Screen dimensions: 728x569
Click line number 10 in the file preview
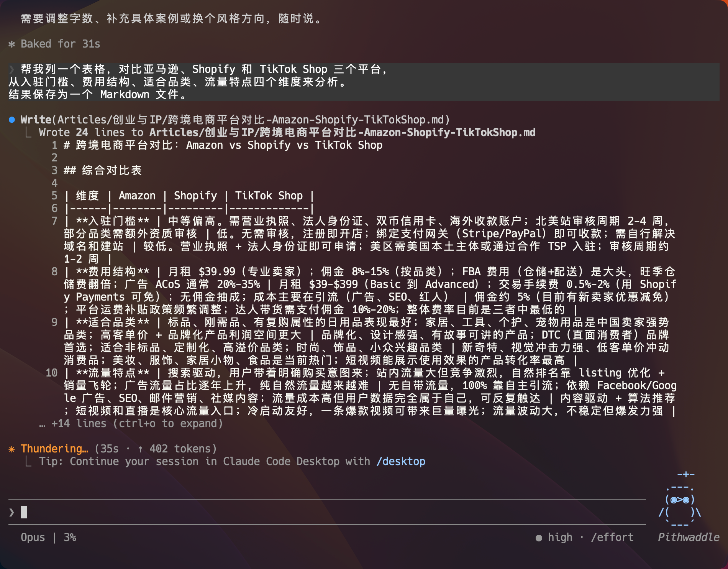[x=51, y=373]
